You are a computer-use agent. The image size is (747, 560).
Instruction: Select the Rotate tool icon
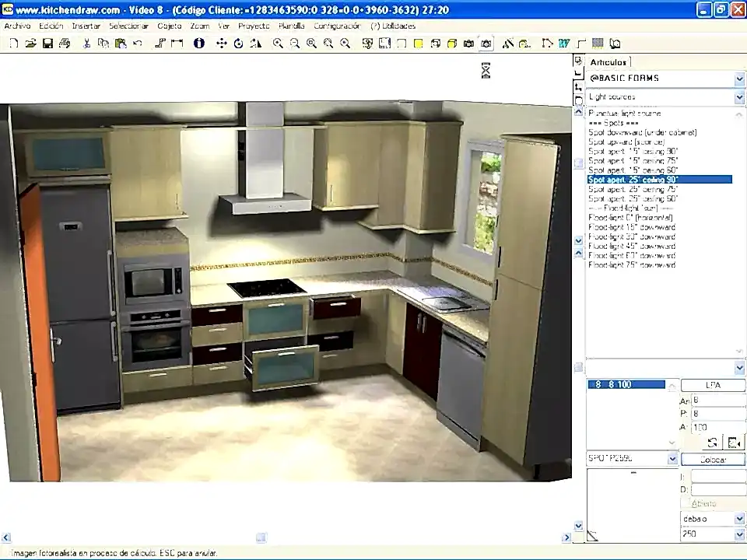pos(238,44)
